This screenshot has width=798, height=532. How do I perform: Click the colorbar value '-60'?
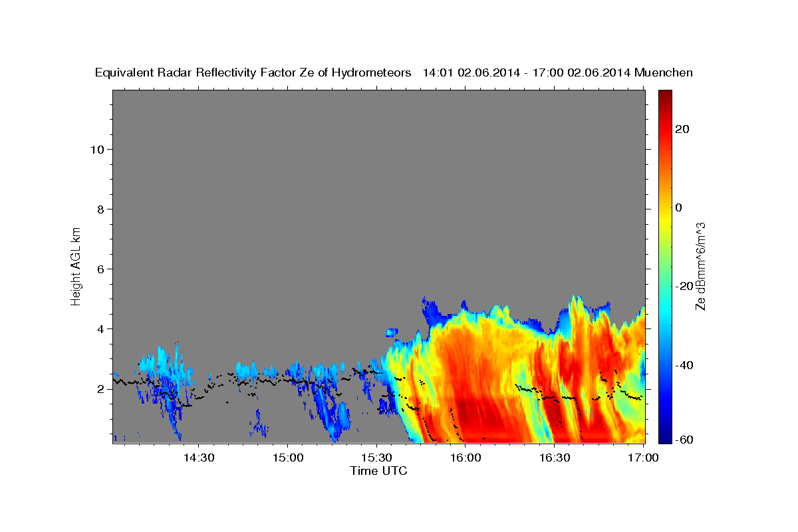coord(684,439)
